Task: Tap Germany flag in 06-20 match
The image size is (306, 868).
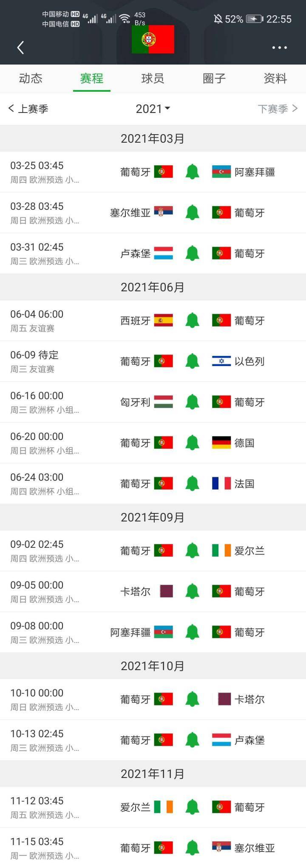Action: pos(221,443)
